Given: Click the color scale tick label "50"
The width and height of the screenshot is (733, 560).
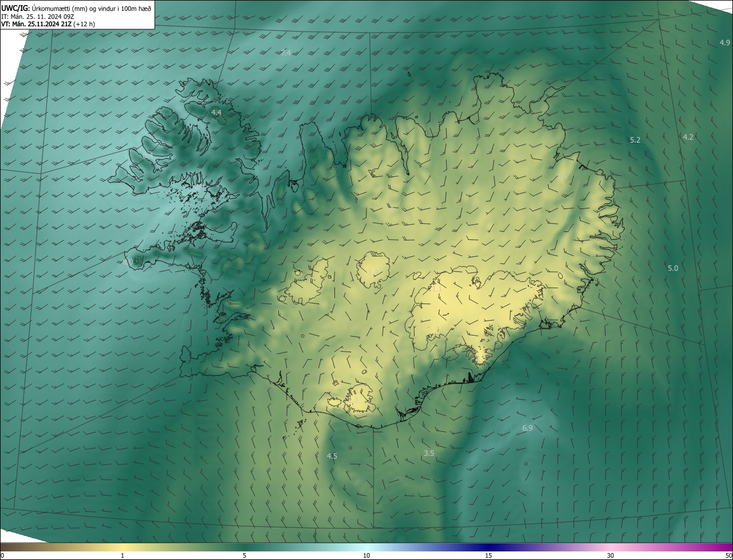Looking at the screenshot, I should [x=729, y=555].
